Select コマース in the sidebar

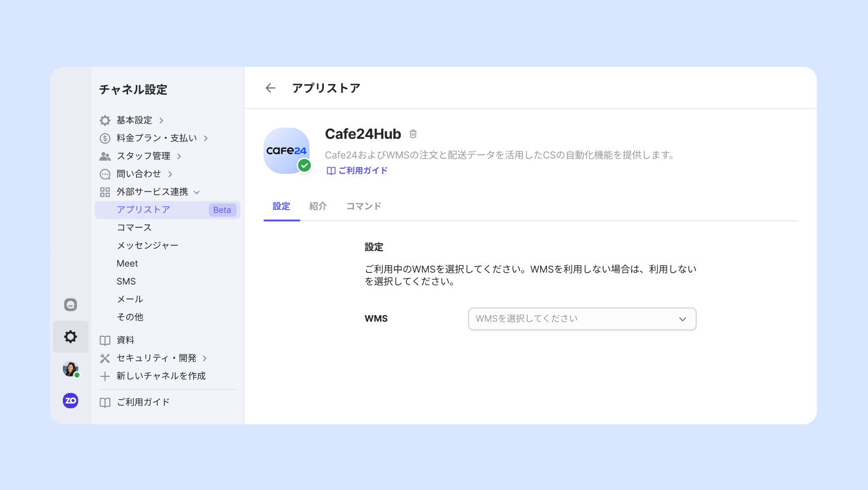[x=134, y=228]
